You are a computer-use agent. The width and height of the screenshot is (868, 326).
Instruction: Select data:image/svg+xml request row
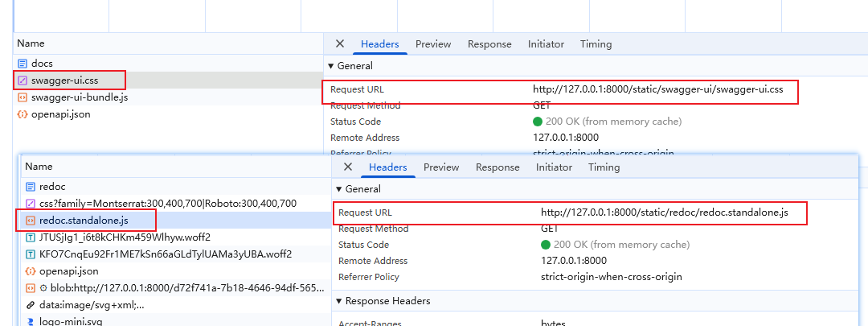(x=176, y=305)
